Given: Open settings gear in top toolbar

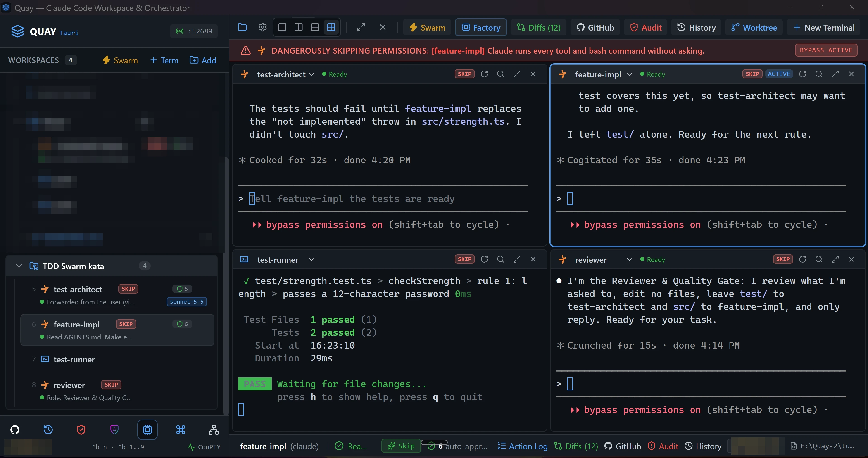Looking at the screenshot, I should pos(262,27).
